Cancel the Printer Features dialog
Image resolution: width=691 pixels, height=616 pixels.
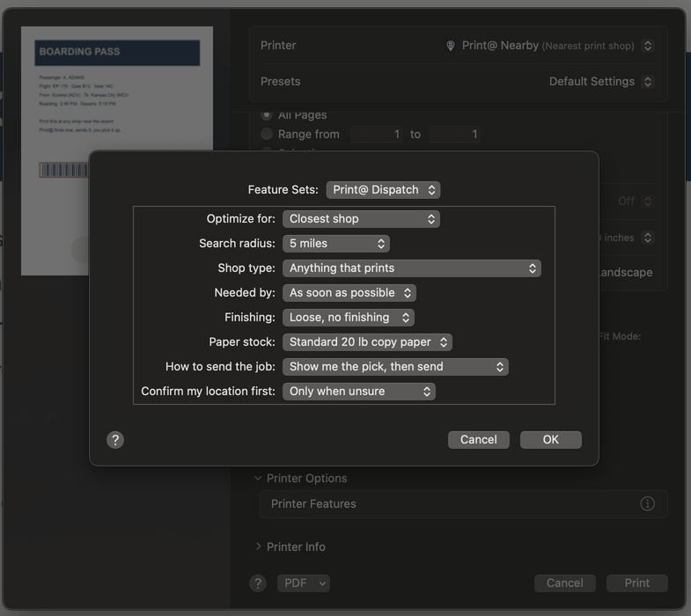click(479, 440)
